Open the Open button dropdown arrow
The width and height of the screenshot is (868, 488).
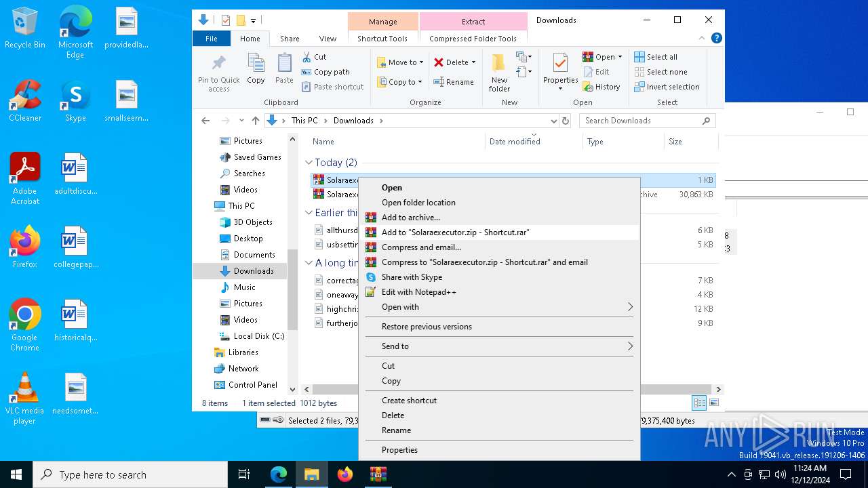click(620, 57)
